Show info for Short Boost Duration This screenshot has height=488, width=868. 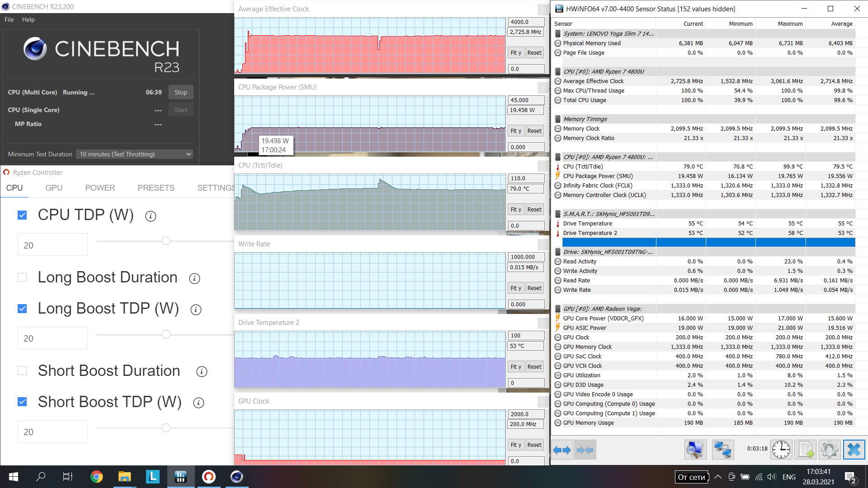[202, 371]
